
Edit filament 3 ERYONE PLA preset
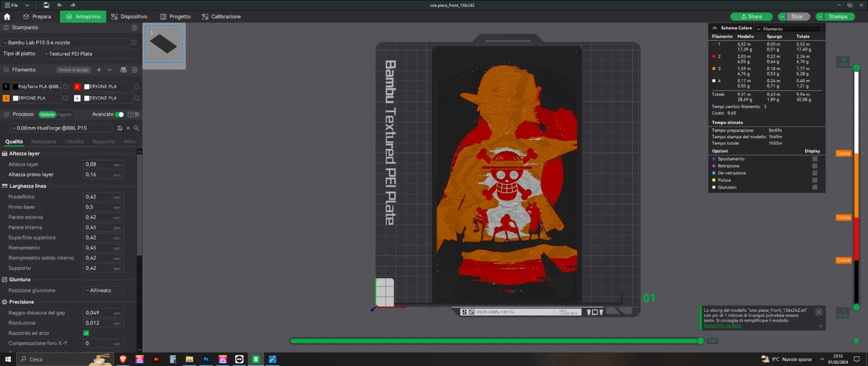(66, 98)
